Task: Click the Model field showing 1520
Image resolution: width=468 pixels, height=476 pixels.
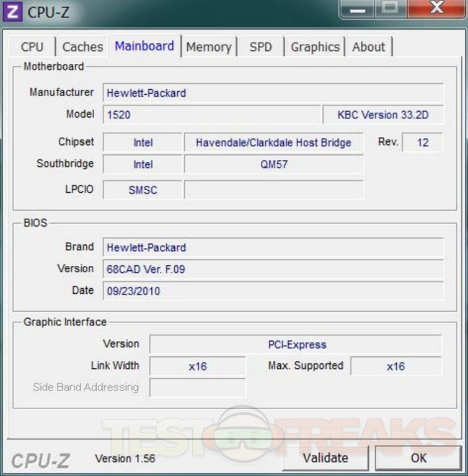Action: coord(211,115)
